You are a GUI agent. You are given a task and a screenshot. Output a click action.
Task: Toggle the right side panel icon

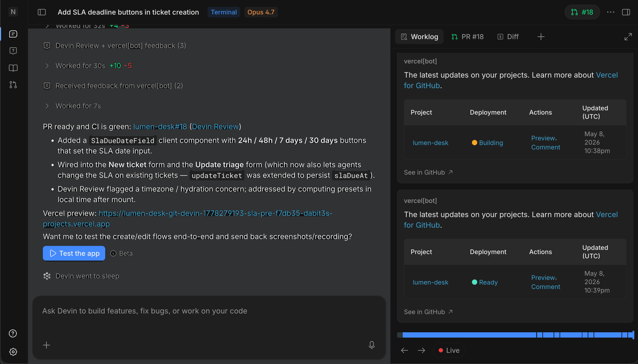[626, 12]
